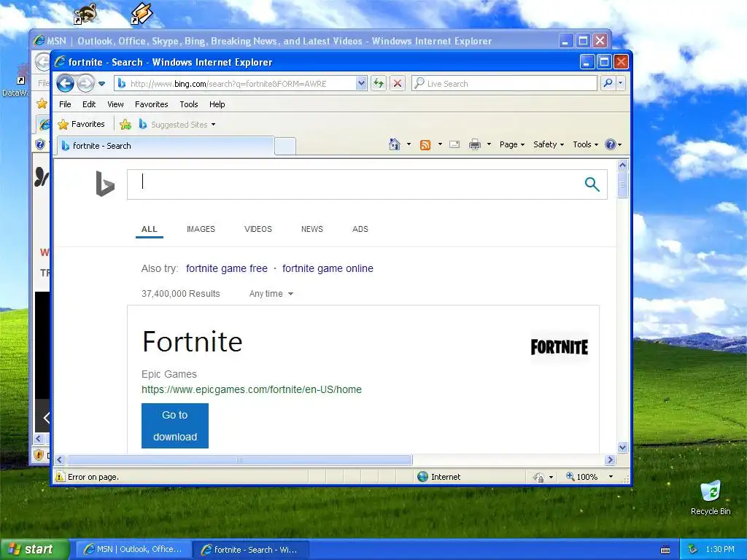Click the FORTNITE logo thumbnail
This screenshot has width=747, height=560.
click(x=560, y=347)
